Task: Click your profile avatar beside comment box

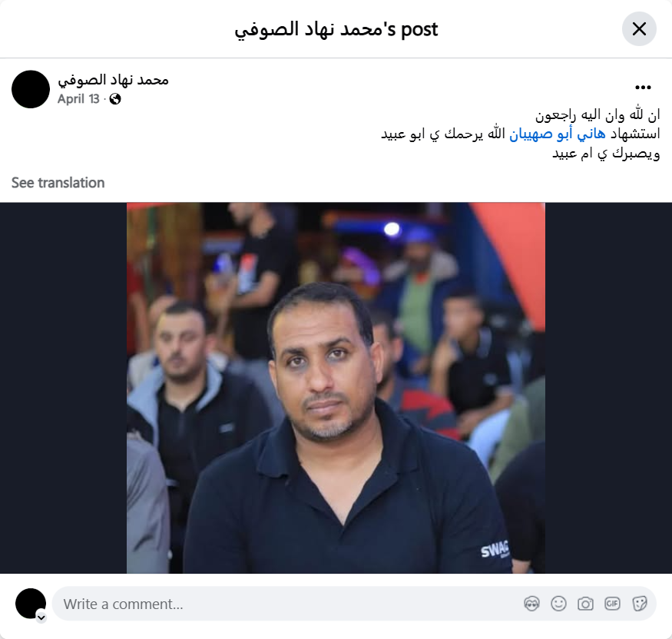Action: click(30, 604)
